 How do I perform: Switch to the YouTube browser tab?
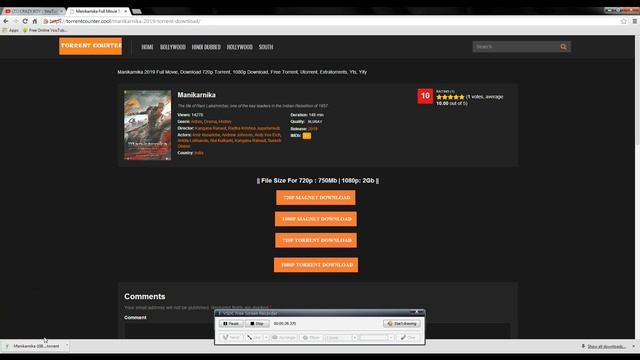pos(33,11)
